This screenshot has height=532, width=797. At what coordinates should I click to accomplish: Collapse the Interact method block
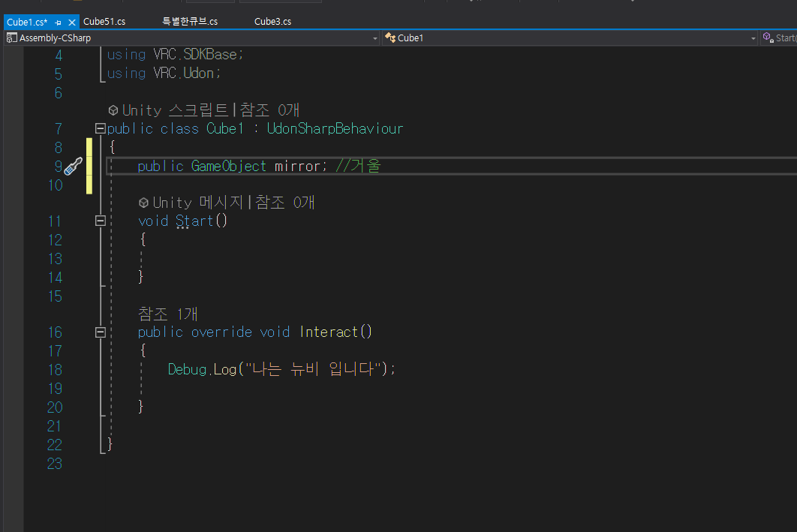point(100,332)
